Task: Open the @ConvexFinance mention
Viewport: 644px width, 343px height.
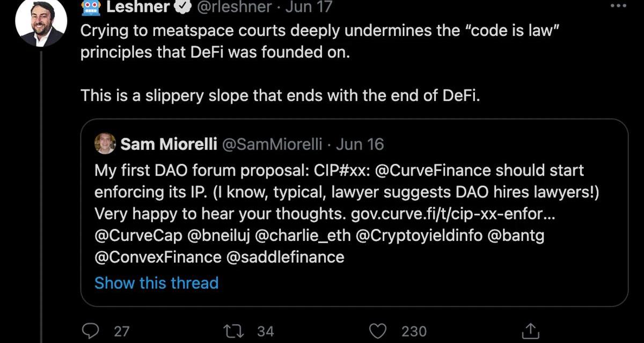Action: [x=158, y=257]
